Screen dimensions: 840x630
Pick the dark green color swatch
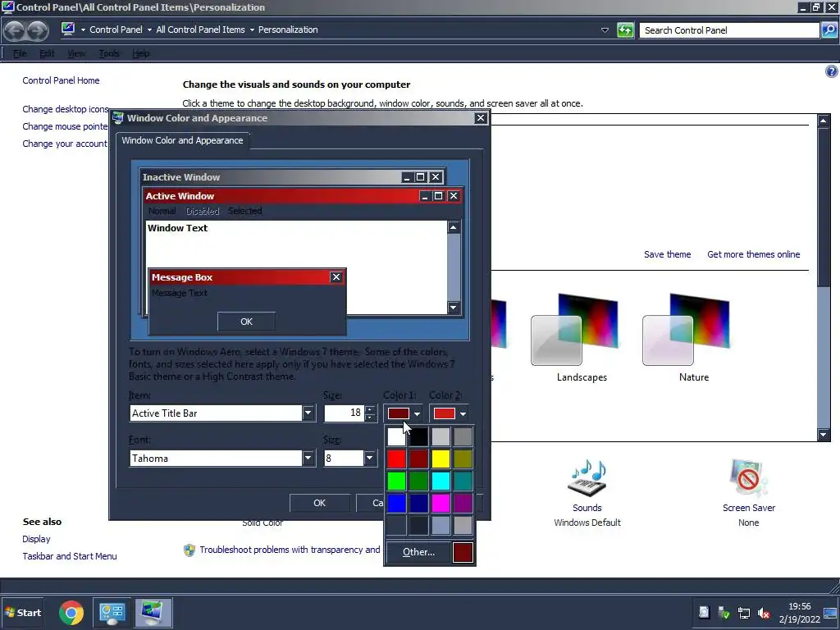pos(418,481)
